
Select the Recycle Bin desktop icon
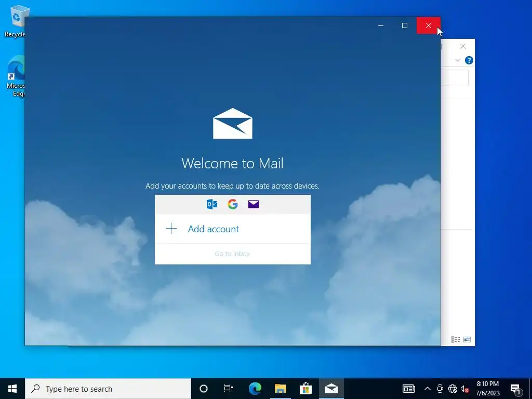16,21
